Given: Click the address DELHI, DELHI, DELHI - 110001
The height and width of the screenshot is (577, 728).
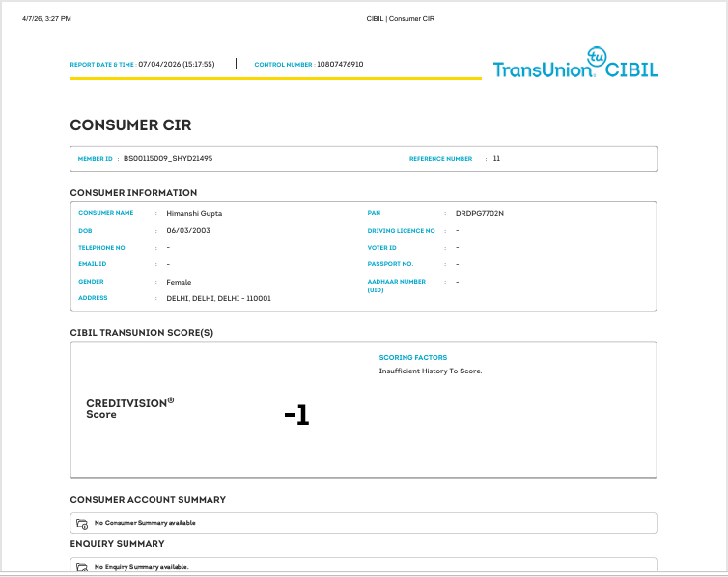Looking at the screenshot, I should [218, 299].
